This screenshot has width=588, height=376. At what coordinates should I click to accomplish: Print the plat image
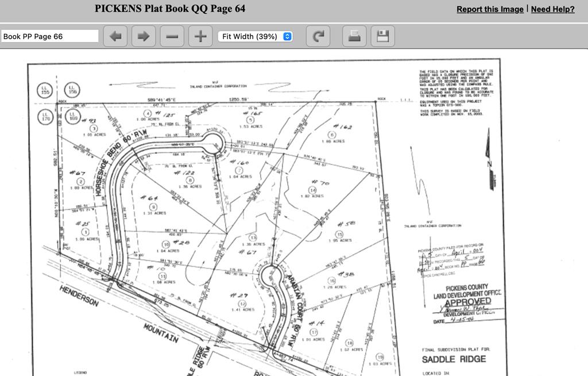pyautogui.click(x=354, y=36)
